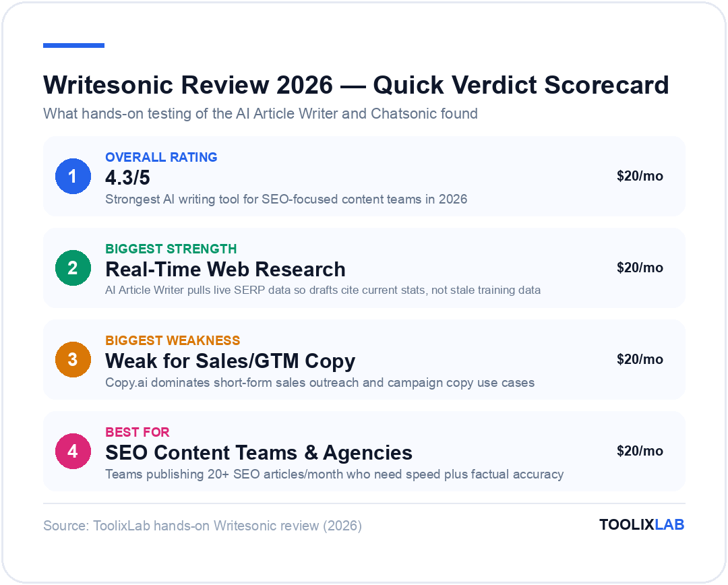Click the subtitle about hands-on testing
728x585 pixels.
pyautogui.click(x=260, y=114)
